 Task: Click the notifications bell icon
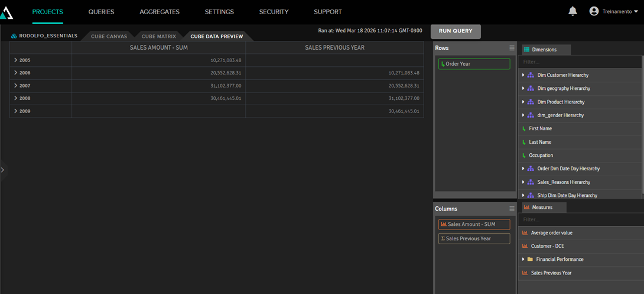(573, 11)
